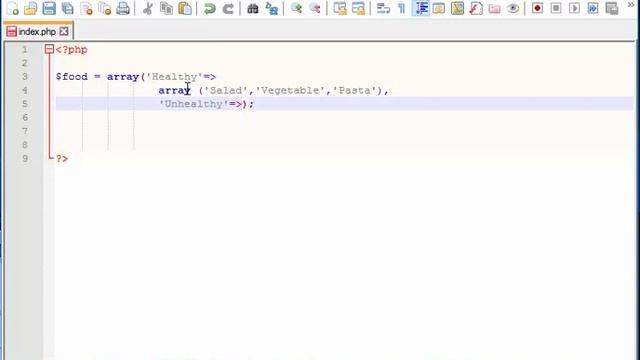
Task: Click the 'Pasta' string
Action: click(354, 90)
